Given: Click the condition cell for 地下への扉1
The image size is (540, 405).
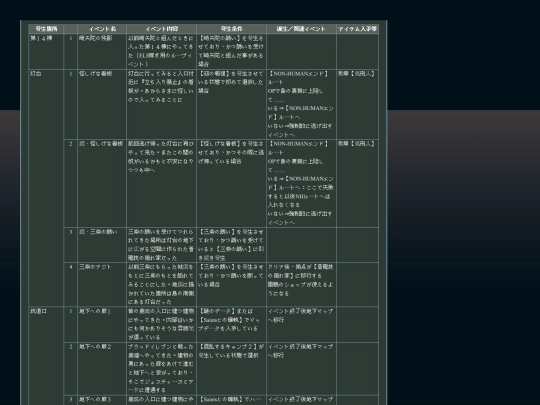Looking at the screenshot, I should [231, 324].
